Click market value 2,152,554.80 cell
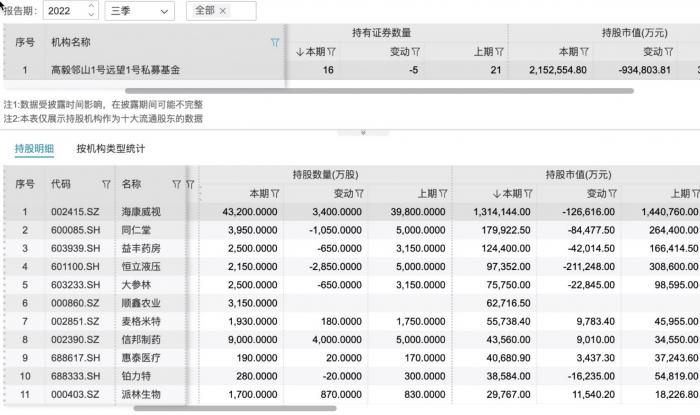 click(x=558, y=70)
